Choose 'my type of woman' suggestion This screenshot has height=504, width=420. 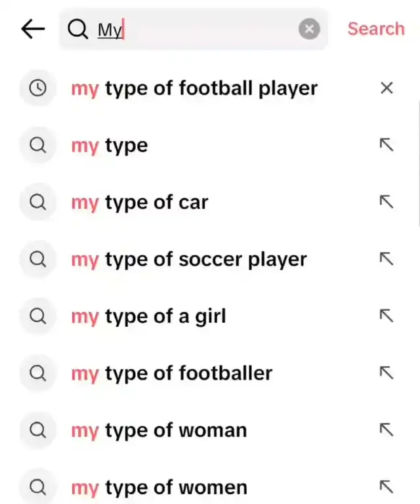(x=159, y=430)
